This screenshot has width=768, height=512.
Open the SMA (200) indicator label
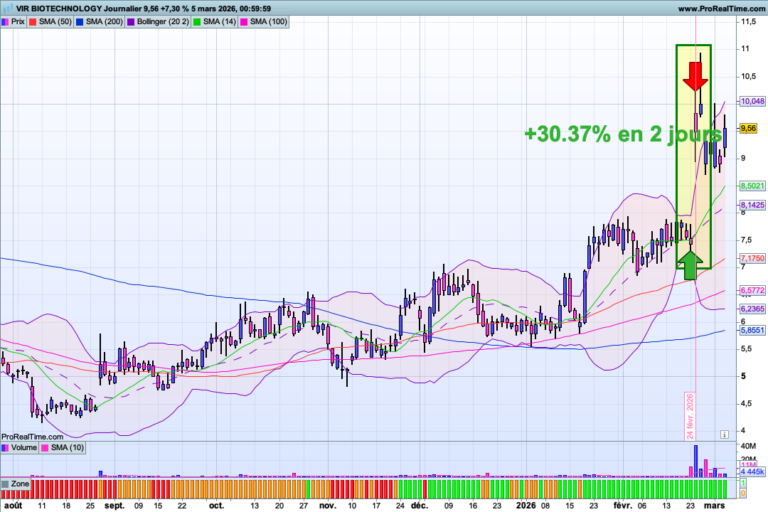coord(108,20)
